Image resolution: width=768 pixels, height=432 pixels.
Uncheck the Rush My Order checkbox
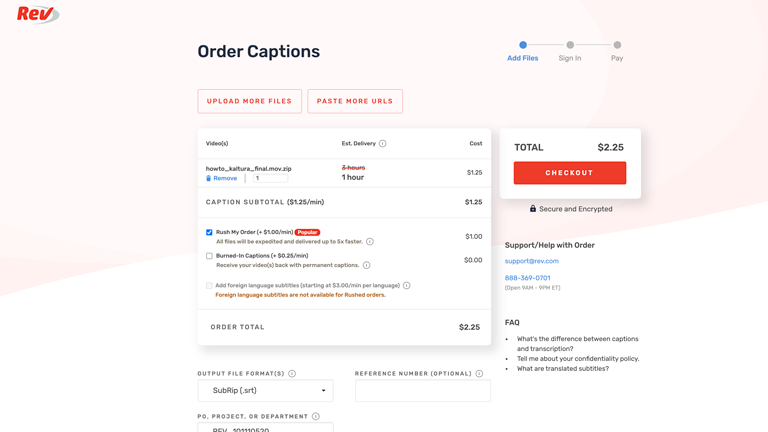click(x=209, y=233)
